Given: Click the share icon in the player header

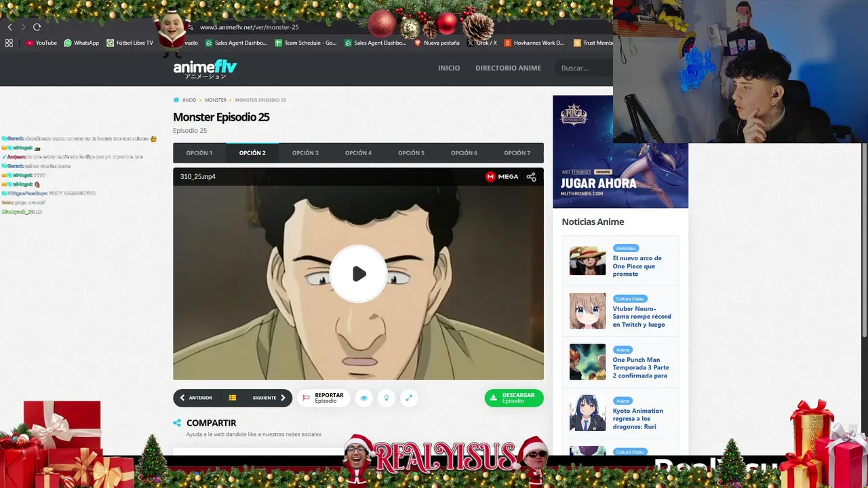Looking at the screenshot, I should (x=531, y=177).
